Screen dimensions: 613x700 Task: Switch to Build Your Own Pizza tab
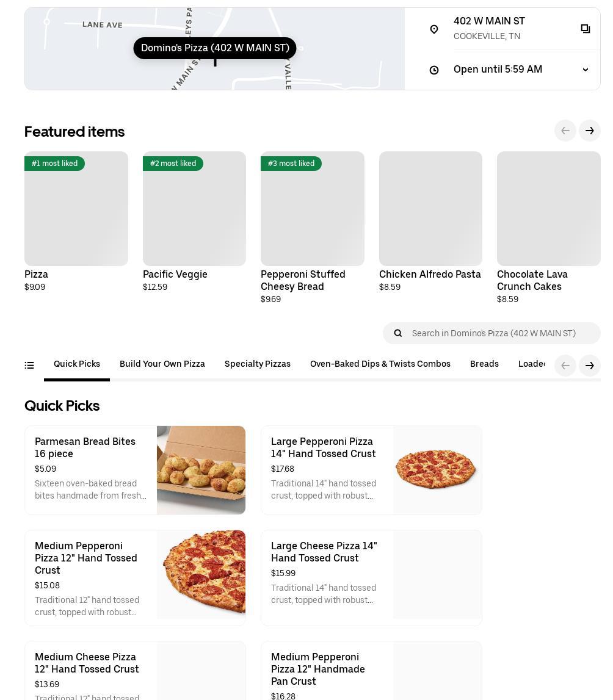(x=162, y=364)
